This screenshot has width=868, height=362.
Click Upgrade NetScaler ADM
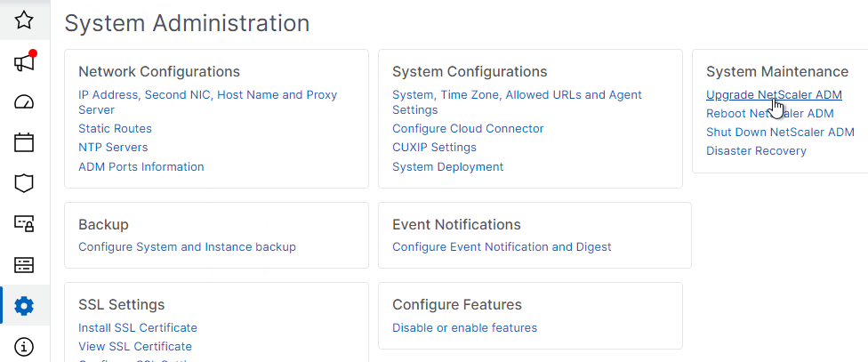point(774,94)
